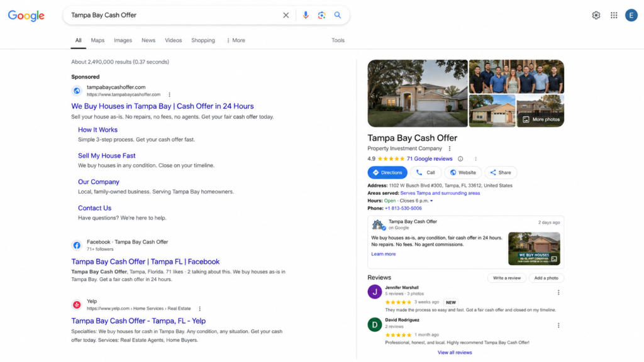Select the All results tab
The image size is (644, 362).
78,40
